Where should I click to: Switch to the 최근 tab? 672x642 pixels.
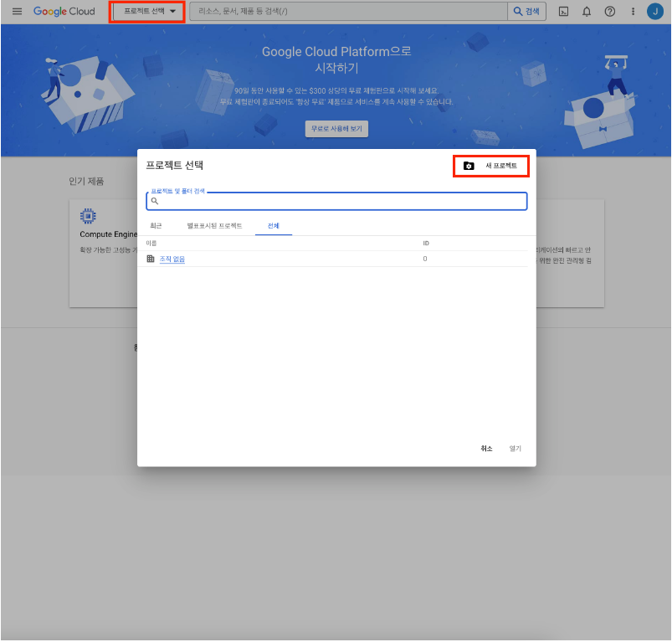tap(156, 226)
